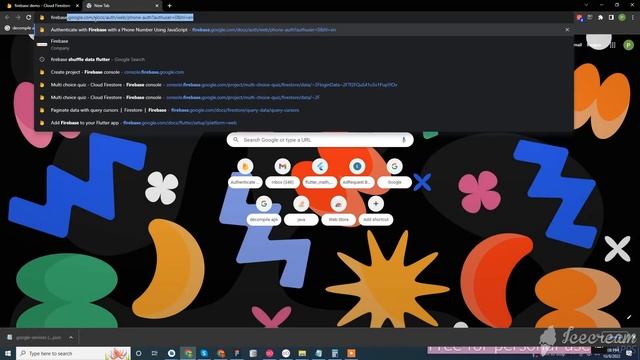This screenshot has width=640, height=360.
Task: Click the green extension icon in toolbar
Action: [x=590, y=18]
